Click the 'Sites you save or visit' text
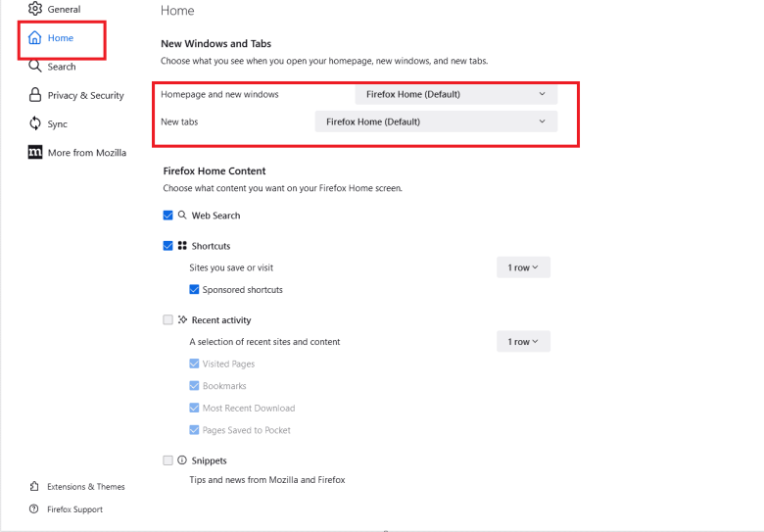This screenshot has width=764, height=532. [x=231, y=267]
